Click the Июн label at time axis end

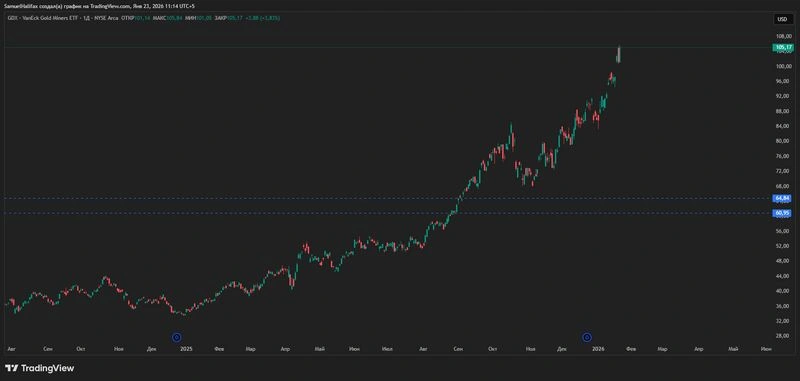[x=766, y=349]
